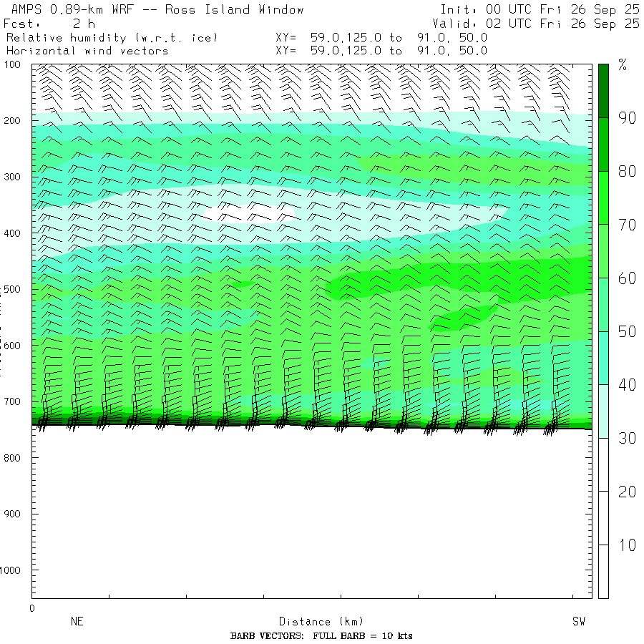The image size is (644, 644).
Task: Click the colorbar label 30
Action: (627, 439)
